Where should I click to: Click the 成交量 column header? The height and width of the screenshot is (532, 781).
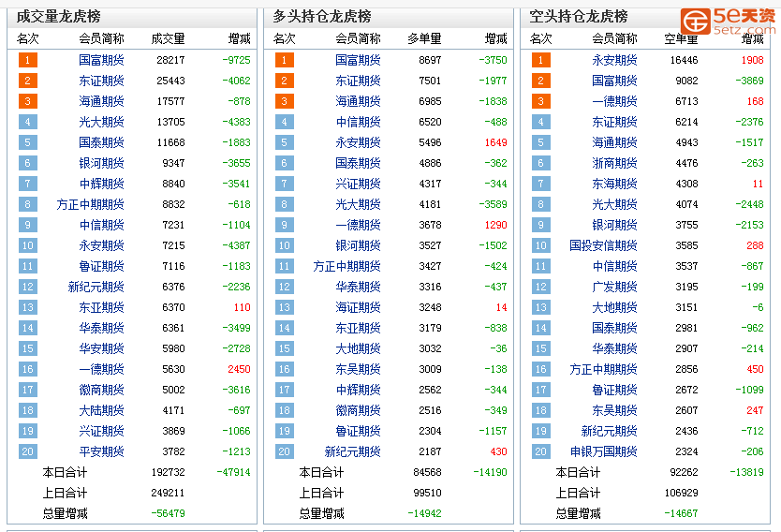click(x=168, y=38)
